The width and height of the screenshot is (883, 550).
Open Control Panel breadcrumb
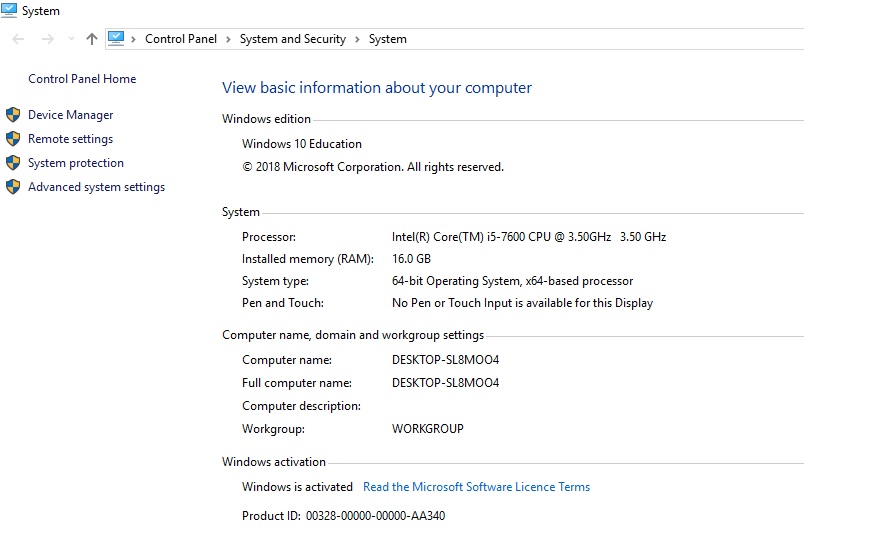click(181, 39)
